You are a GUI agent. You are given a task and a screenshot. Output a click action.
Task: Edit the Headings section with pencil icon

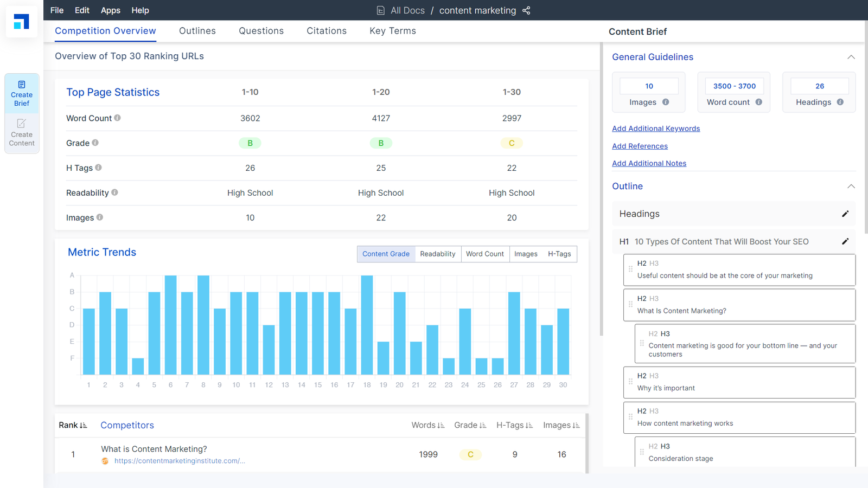click(x=845, y=214)
